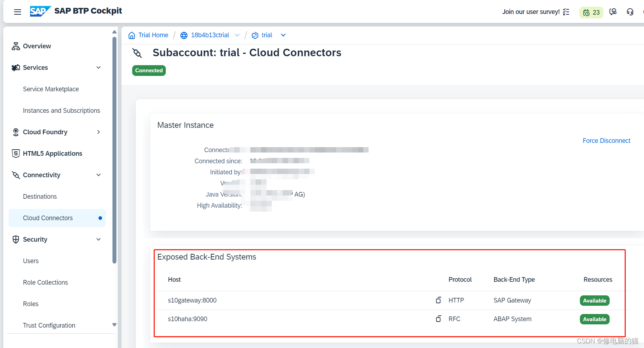Open the trial subaccount breadcrumb dropdown
644x348 pixels.
[283, 35]
